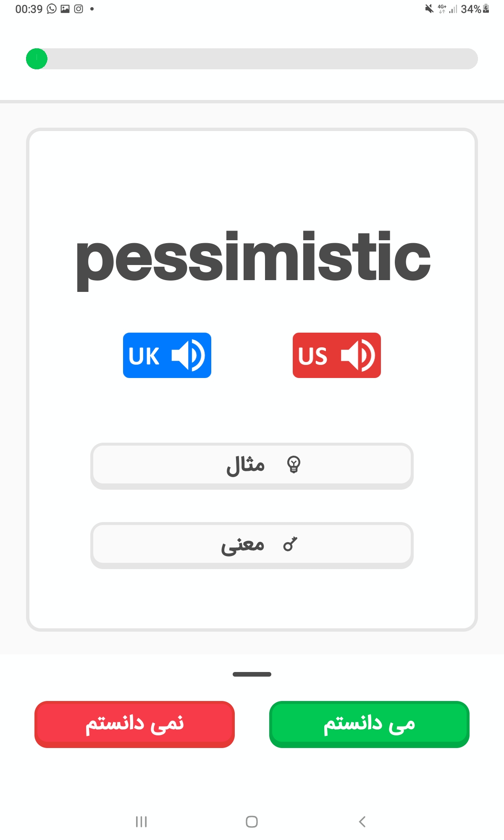
Task: Tap the battery 34% indicator
Action: (x=475, y=9)
